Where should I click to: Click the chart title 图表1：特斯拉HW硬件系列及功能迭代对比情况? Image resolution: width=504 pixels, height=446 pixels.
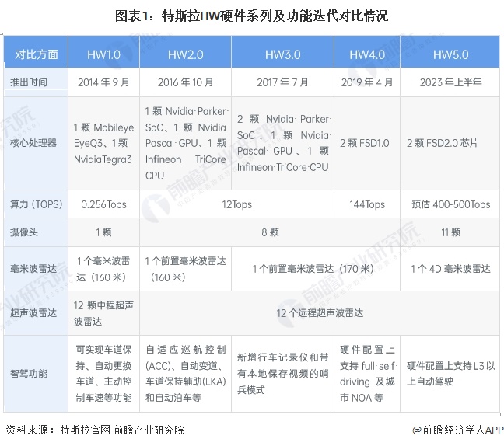(x=252, y=16)
